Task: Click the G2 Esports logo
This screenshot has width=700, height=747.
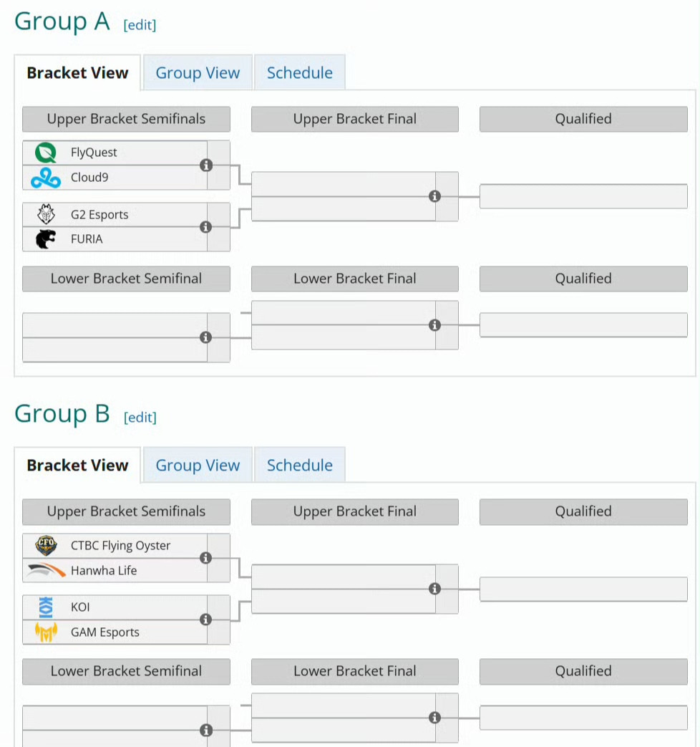Action: click(46, 214)
